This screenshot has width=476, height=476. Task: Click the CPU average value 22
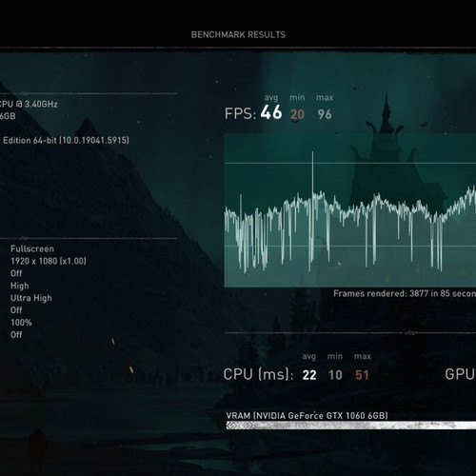(309, 375)
